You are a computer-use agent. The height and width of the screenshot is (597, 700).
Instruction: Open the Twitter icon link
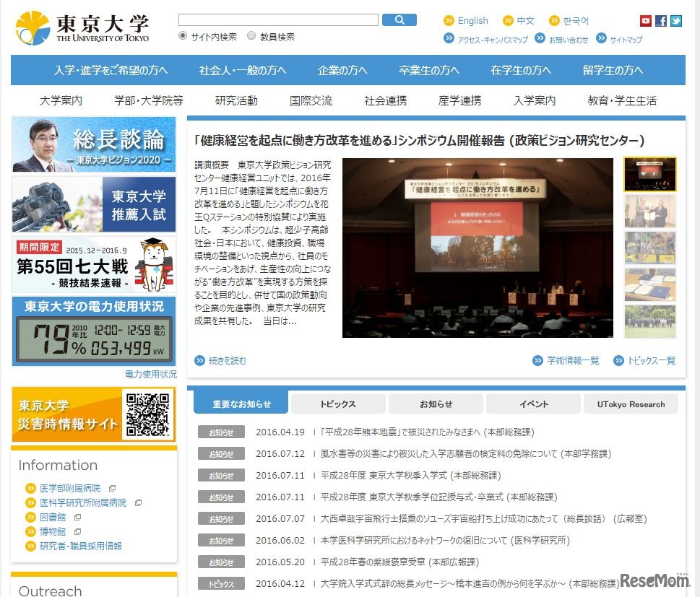(x=676, y=20)
